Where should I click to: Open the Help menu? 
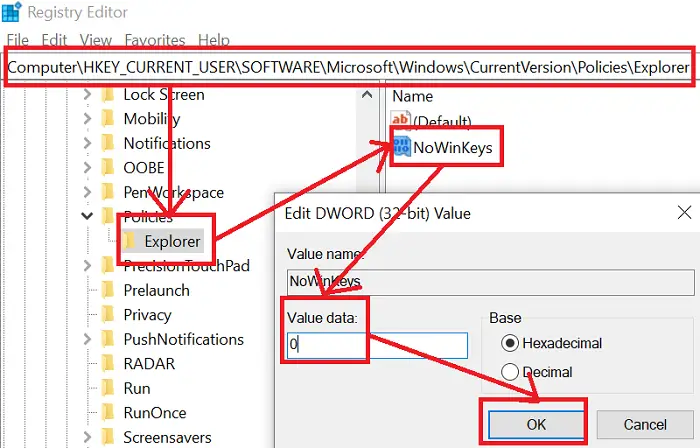(214, 40)
